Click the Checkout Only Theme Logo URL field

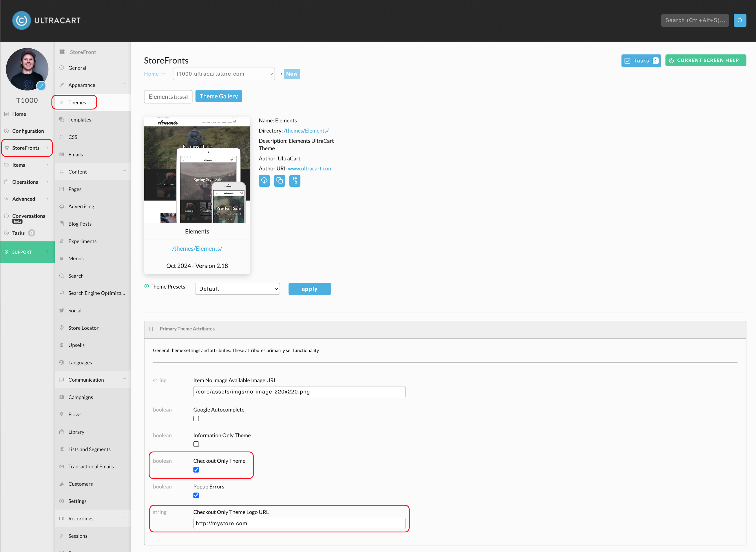(299, 523)
